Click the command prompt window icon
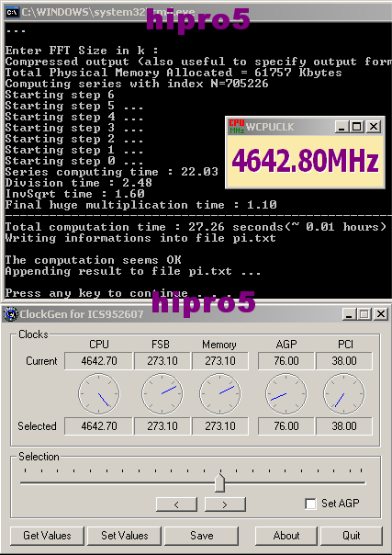This screenshot has width=392, height=555. click(12, 12)
